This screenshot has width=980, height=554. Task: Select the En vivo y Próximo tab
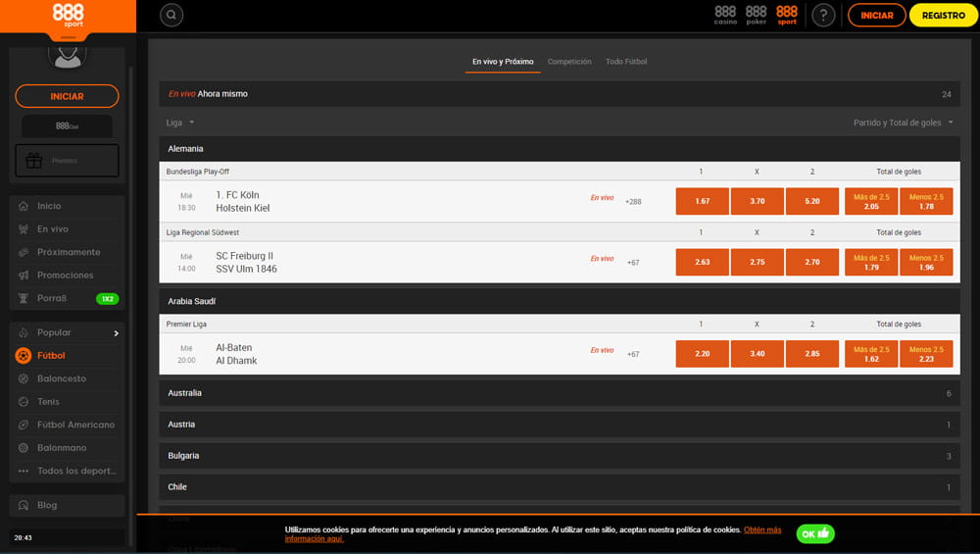[x=503, y=61]
